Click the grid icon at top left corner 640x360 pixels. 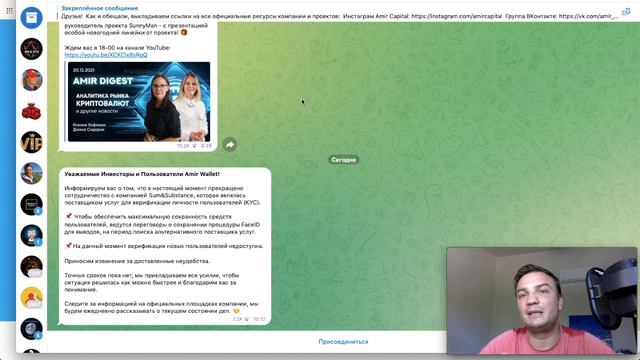tap(9, 11)
